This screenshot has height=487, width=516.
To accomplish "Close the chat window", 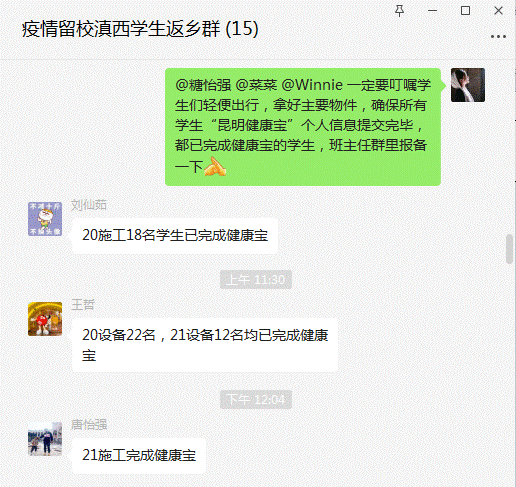I will coord(498,11).
